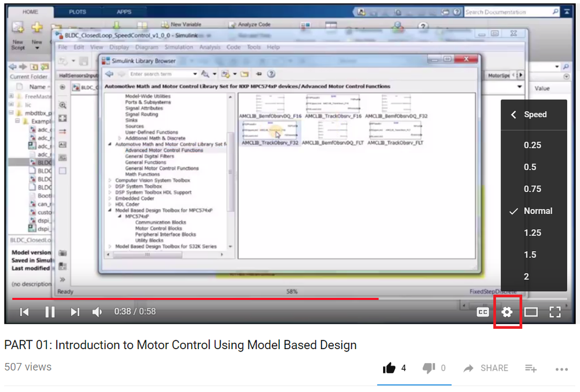The image size is (580, 392).
Task: Switch to theater mode view
Action: click(x=531, y=312)
